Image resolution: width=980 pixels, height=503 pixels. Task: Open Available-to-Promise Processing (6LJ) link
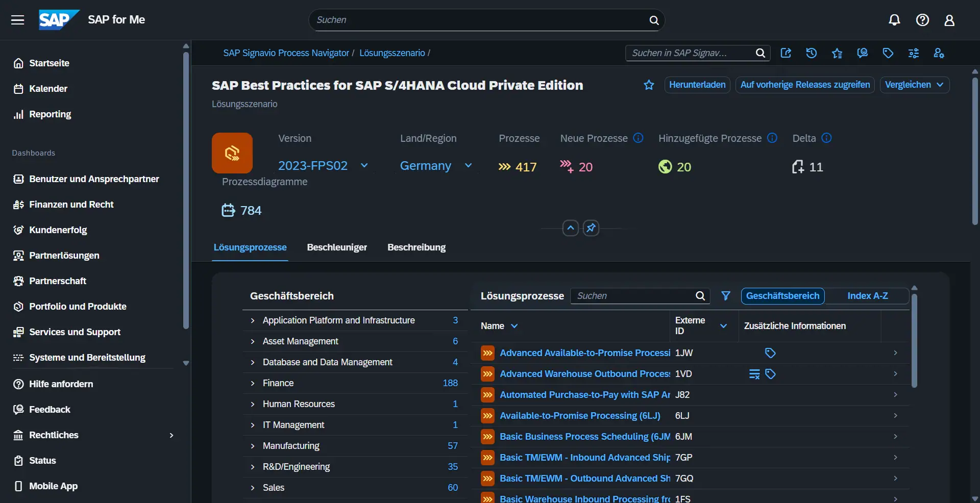point(580,416)
